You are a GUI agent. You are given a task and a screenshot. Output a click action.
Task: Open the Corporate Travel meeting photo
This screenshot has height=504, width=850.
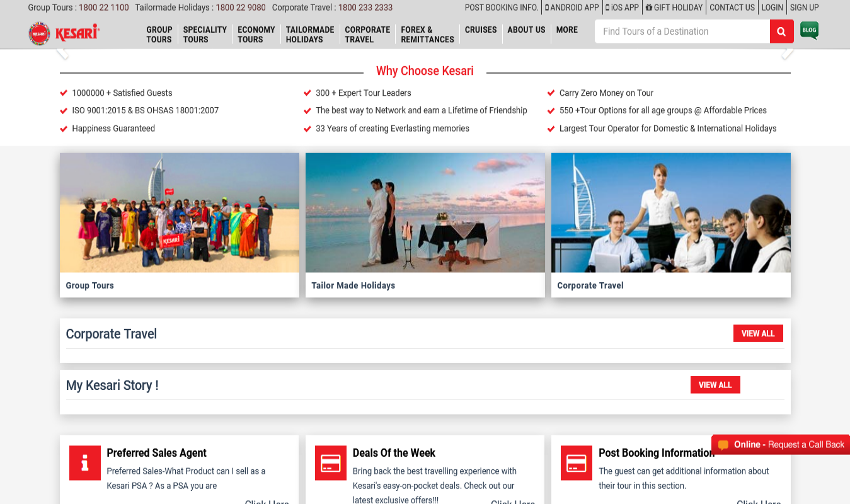point(671,213)
